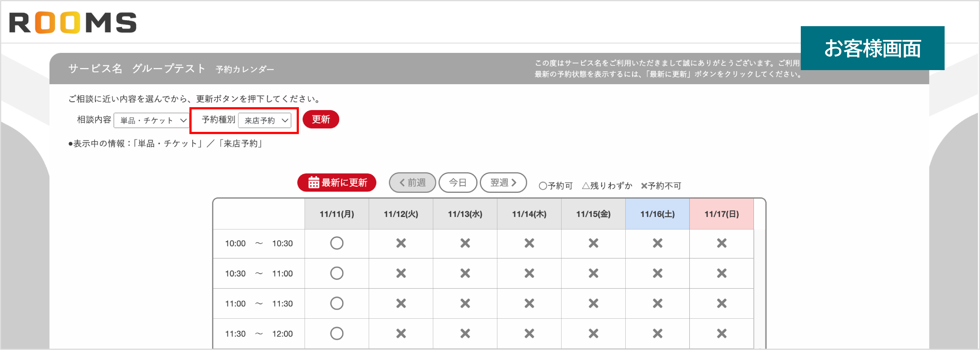Screen dimensions: 980x350
Task: Click the calendar icon on the 最新に更新 button
Action: pyautogui.click(x=314, y=182)
